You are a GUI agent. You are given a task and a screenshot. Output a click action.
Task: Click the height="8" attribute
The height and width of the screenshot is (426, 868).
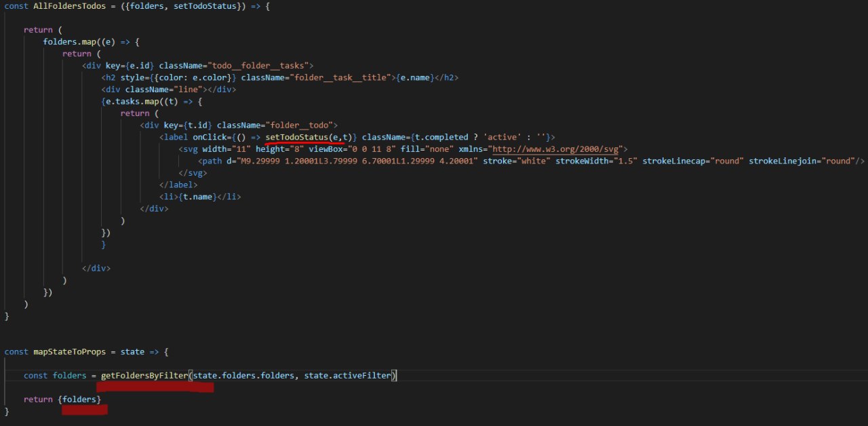279,149
